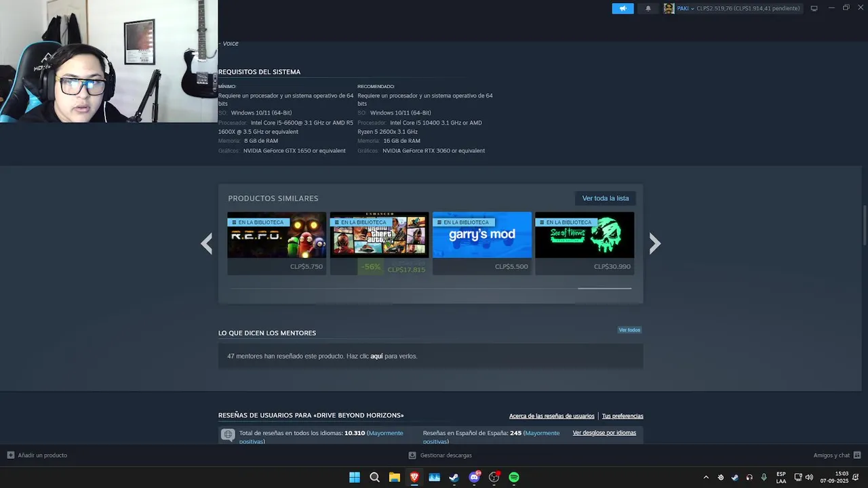Open the clock and date 15:03
This screenshot has height=488, width=868.
pyautogui.click(x=834, y=477)
